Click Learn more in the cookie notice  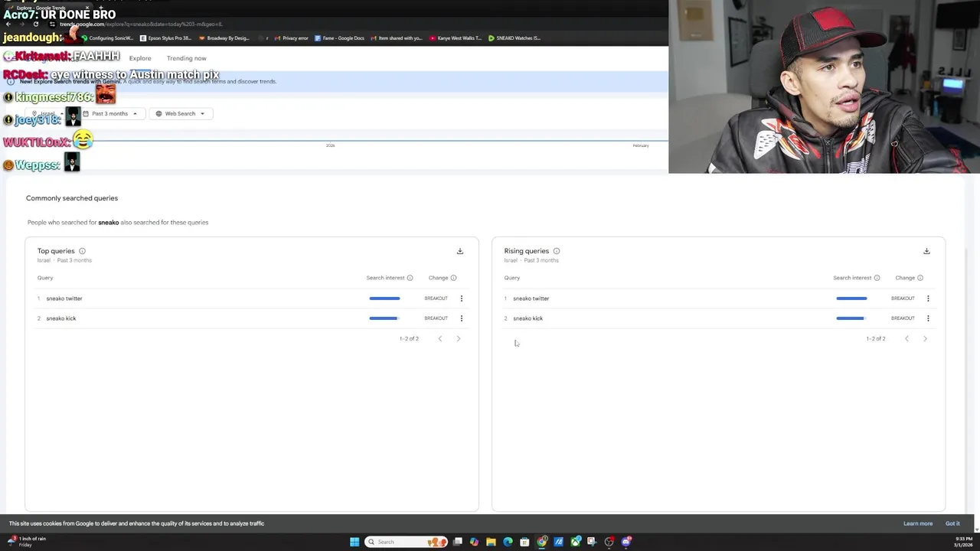point(918,523)
